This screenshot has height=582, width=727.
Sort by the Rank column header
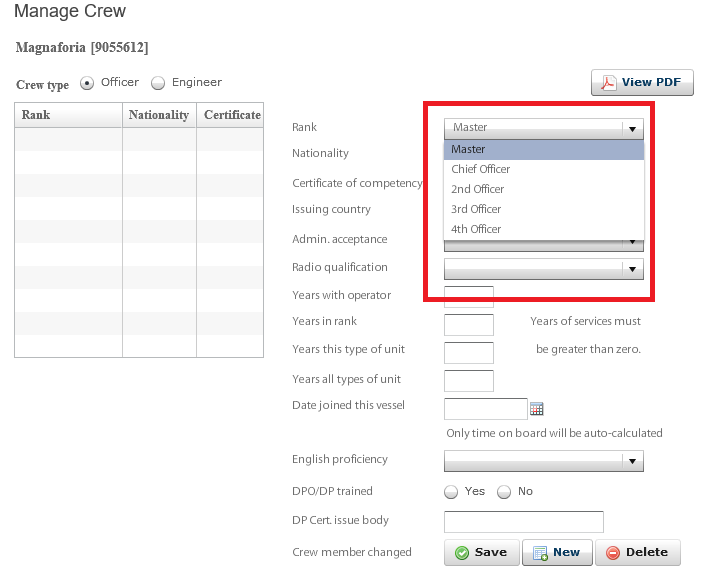click(x=69, y=115)
